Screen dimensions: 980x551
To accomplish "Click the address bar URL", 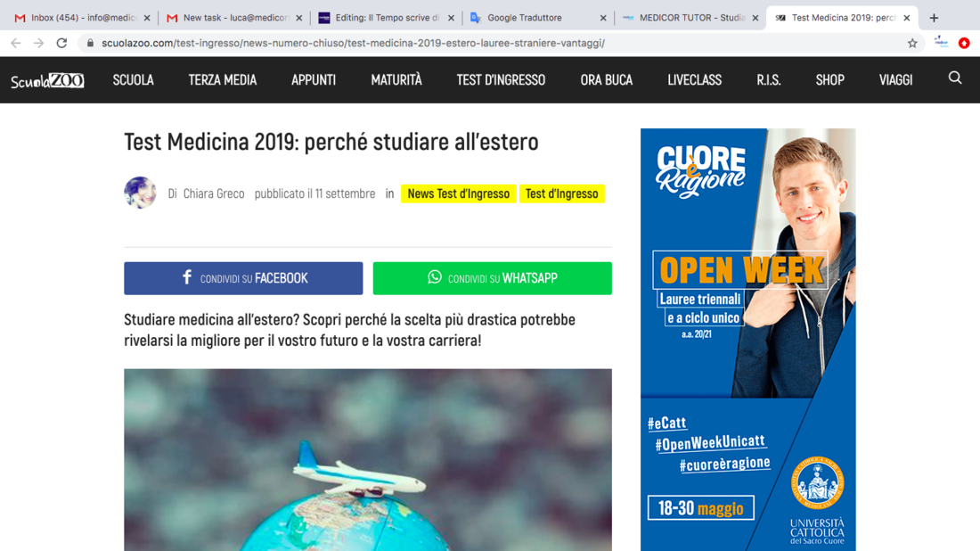I will pos(353,43).
